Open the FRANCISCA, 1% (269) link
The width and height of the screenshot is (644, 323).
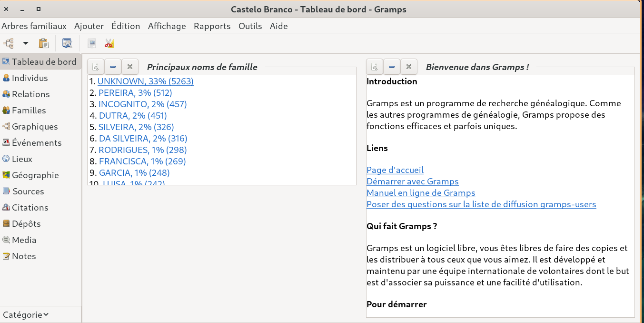[x=142, y=161]
